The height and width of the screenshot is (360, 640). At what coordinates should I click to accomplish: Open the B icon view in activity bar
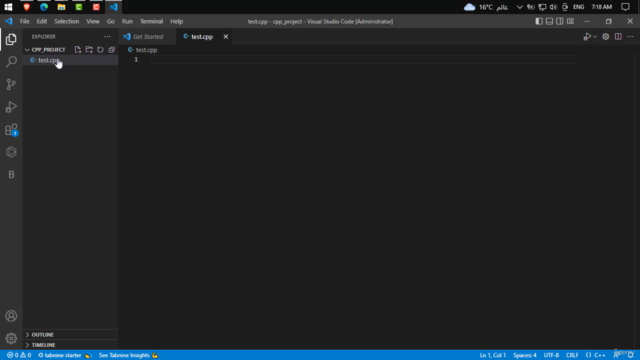pos(11,174)
